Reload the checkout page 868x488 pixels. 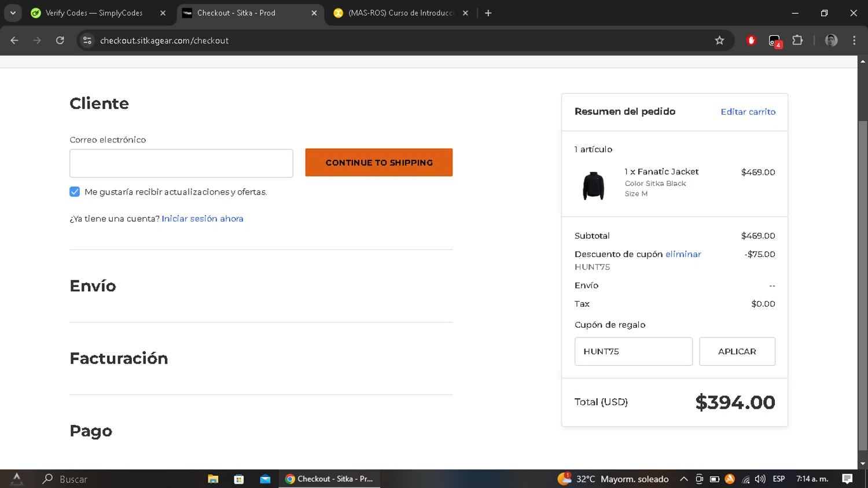click(60, 41)
